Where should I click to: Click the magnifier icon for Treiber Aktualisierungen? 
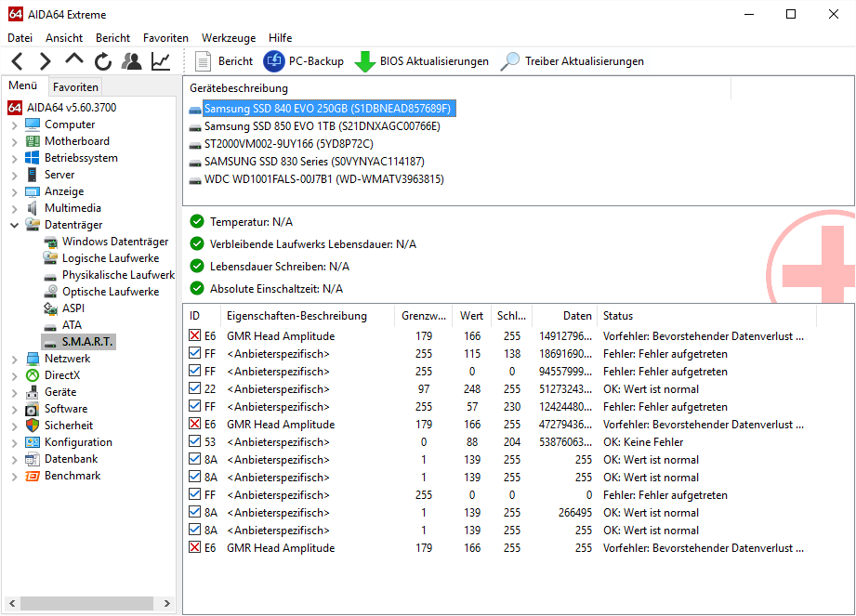[x=510, y=61]
